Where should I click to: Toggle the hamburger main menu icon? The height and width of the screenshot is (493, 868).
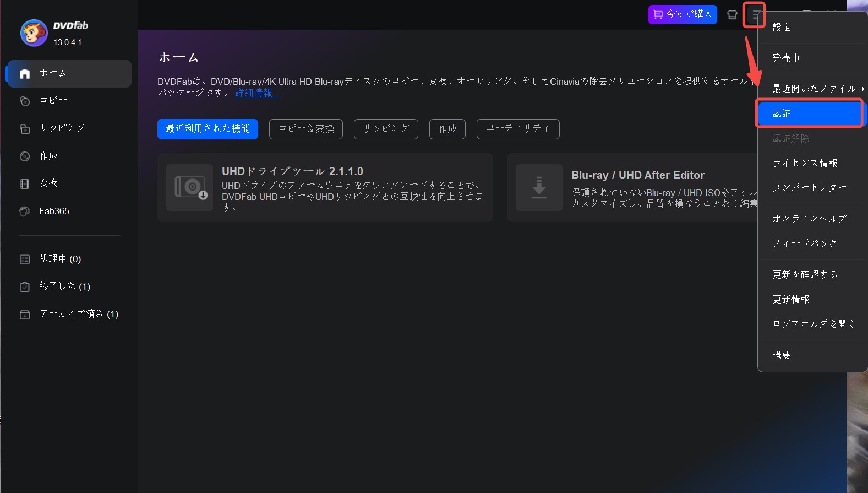(x=756, y=15)
